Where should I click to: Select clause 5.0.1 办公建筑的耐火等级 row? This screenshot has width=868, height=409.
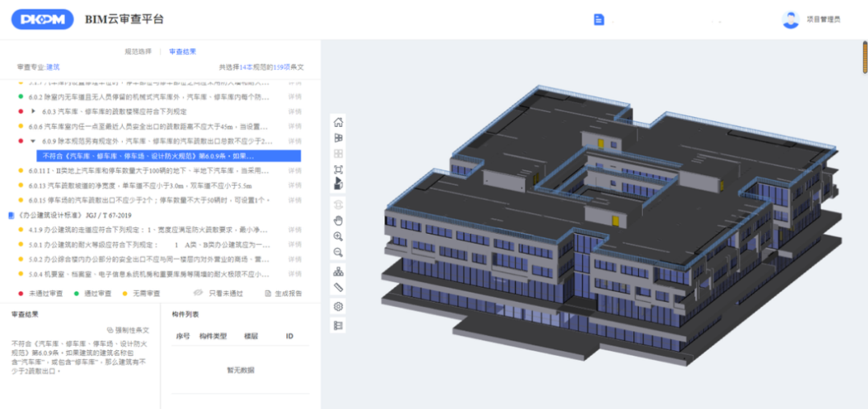[149, 244]
